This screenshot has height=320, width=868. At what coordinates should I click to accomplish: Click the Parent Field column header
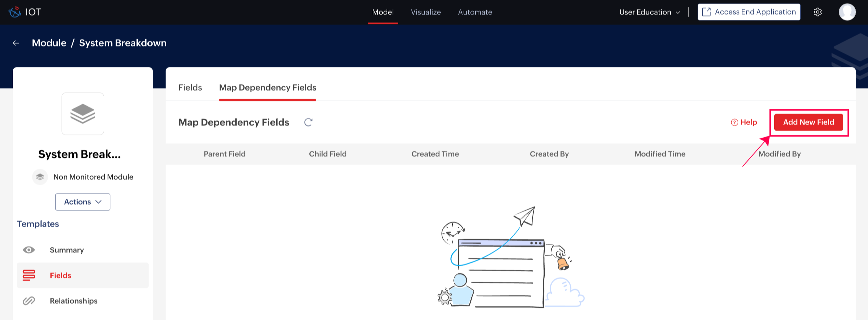(224, 154)
